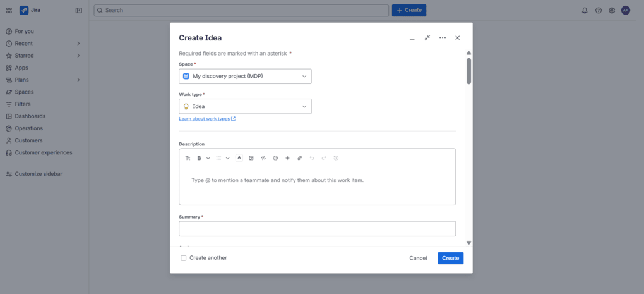The image size is (644, 294).
Task: Expand the Starred chevron arrow
Action: [78, 56]
